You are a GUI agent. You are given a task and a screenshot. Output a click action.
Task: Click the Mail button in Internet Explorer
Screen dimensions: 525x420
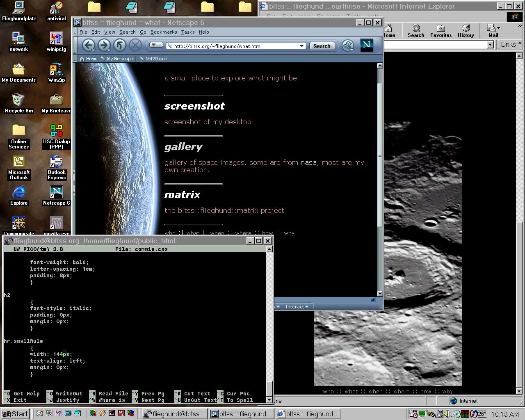pos(493,31)
